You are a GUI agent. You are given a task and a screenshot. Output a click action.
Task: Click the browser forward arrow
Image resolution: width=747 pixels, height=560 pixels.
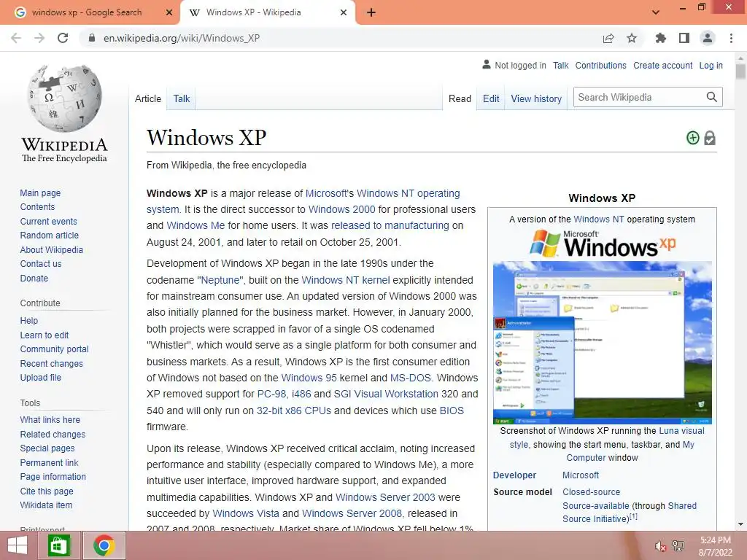pos(39,38)
